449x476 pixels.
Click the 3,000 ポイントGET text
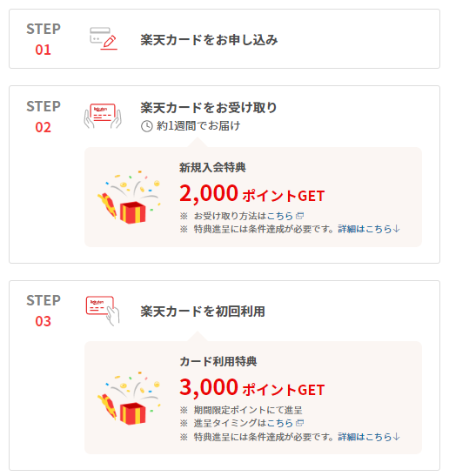(x=252, y=387)
